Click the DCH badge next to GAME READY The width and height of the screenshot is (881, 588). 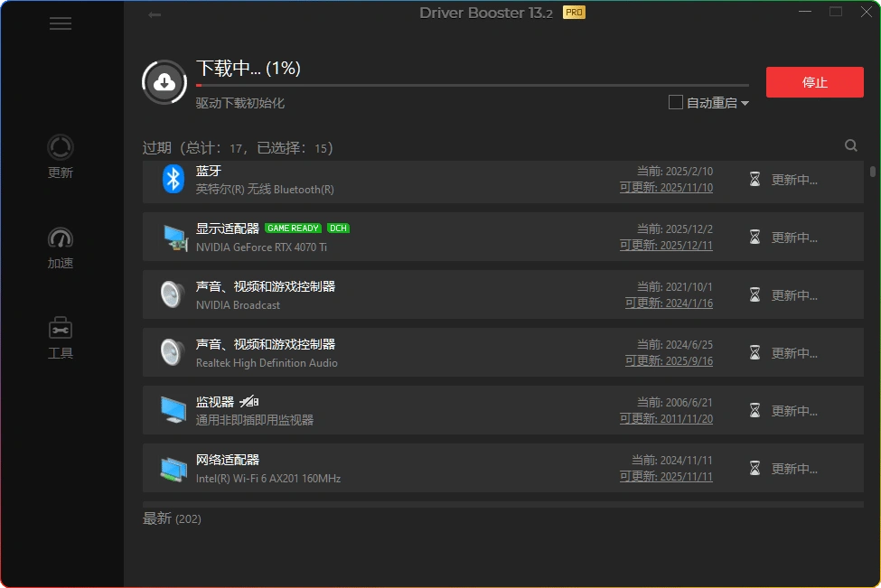pos(338,229)
